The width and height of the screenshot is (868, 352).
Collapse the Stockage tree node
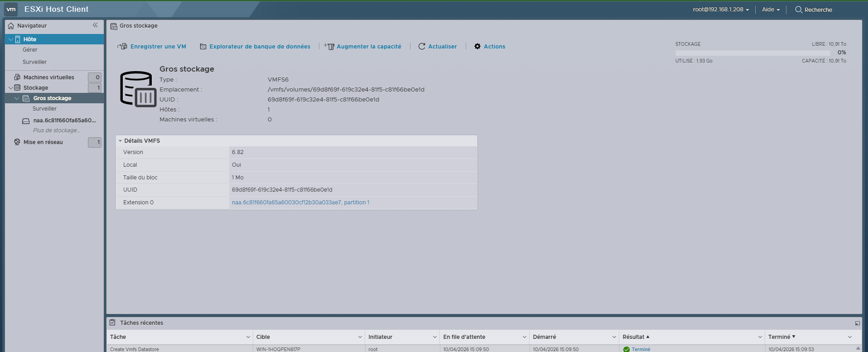[x=10, y=88]
